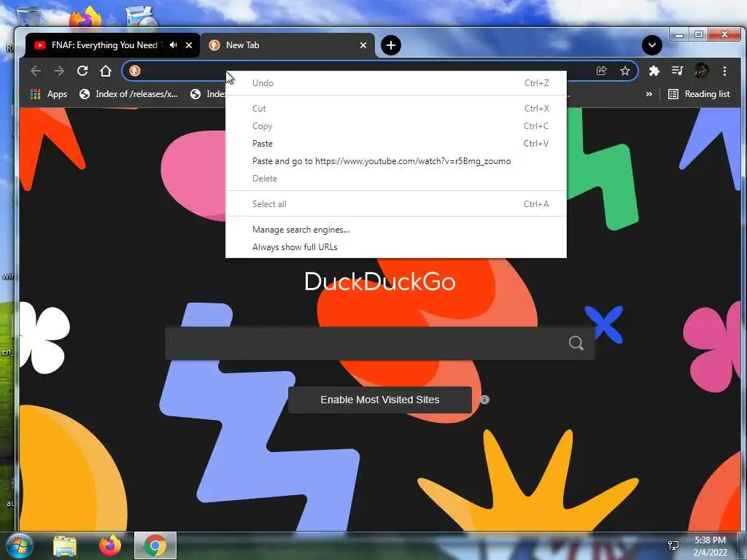Viewport: 747px width, 560px height.
Task: Open File Explorer from the taskbar
Action: pos(65,545)
